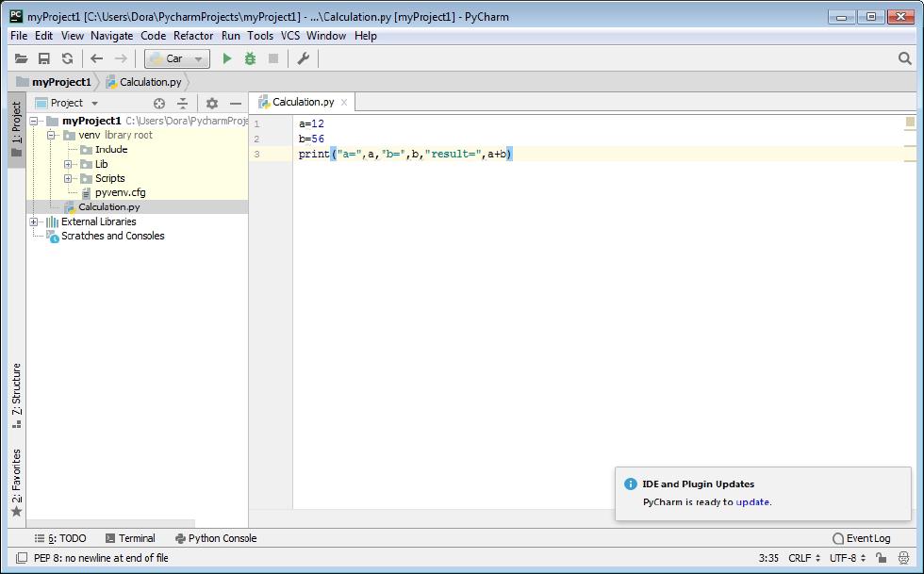Open the File menu
Viewport: 924px width, 574px height.
pyautogui.click(x=19, y=36)
